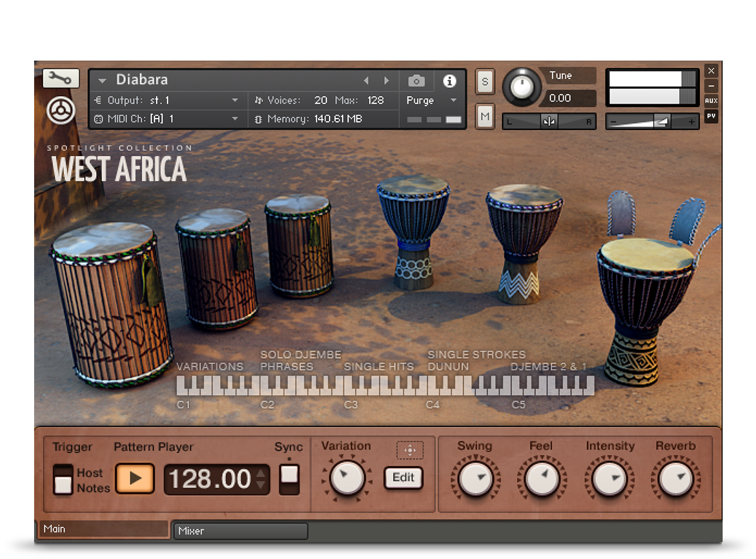Click the djembe with ring pattern base
This screenshot has width=756, height=559.
pyautogui.click(x=413, y=231)
